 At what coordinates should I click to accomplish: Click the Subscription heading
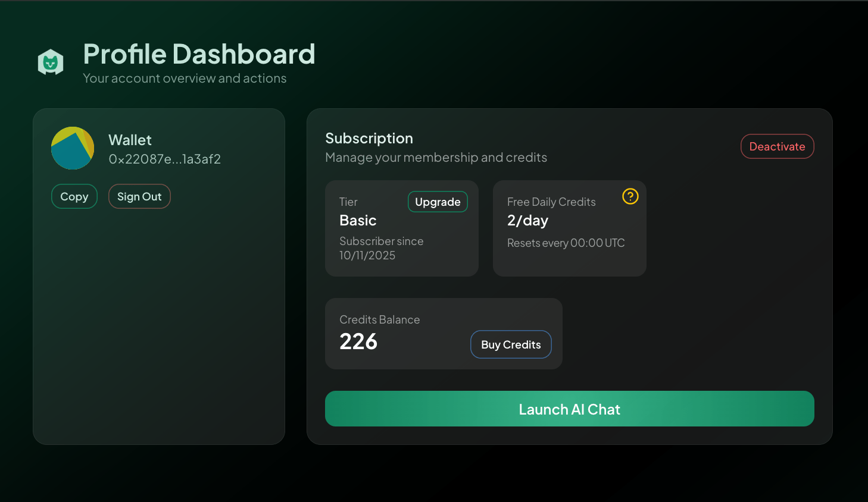click(x=369, y=139)
